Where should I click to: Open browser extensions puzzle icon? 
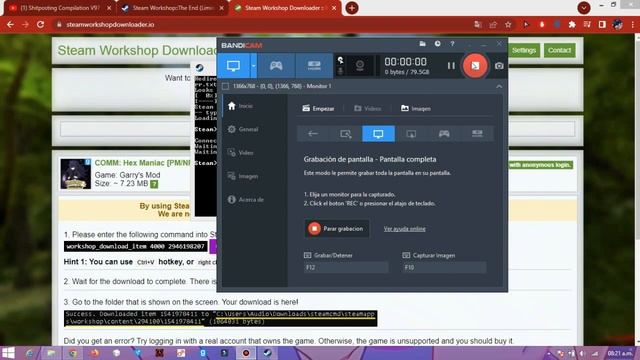[x=572, y=24]
